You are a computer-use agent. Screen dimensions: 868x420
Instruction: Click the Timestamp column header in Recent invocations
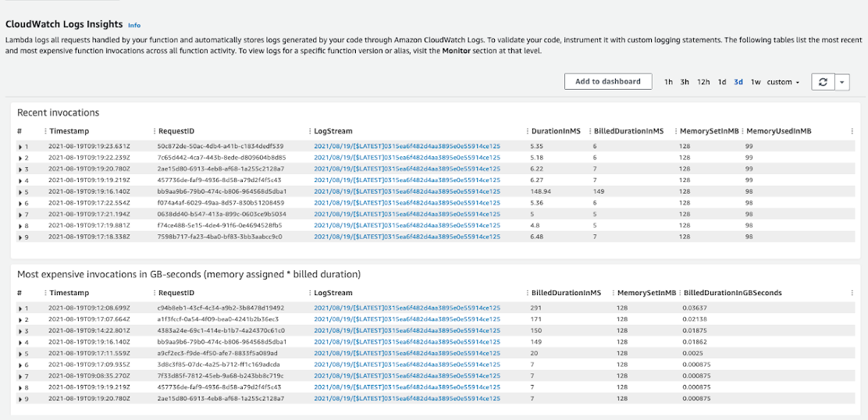(x=69, y=131)
